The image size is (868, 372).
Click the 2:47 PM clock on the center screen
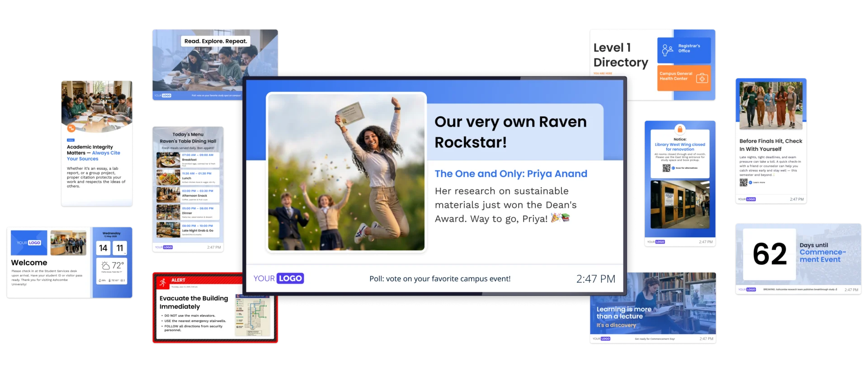pyautogui.click(x=596, y=279)
